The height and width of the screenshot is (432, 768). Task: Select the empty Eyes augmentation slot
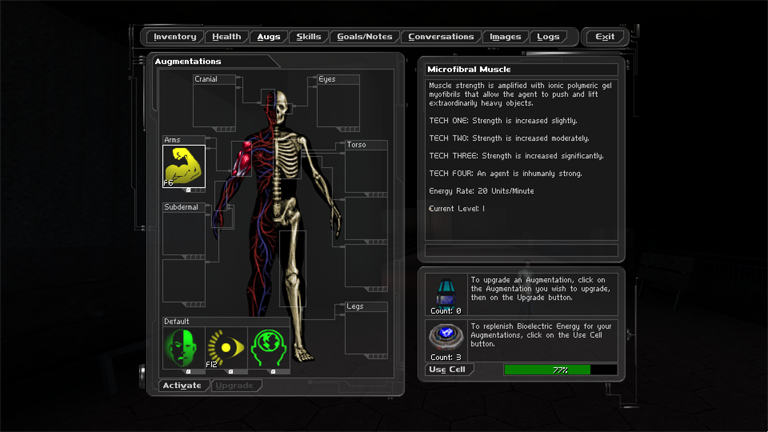[x=338, y=106]
